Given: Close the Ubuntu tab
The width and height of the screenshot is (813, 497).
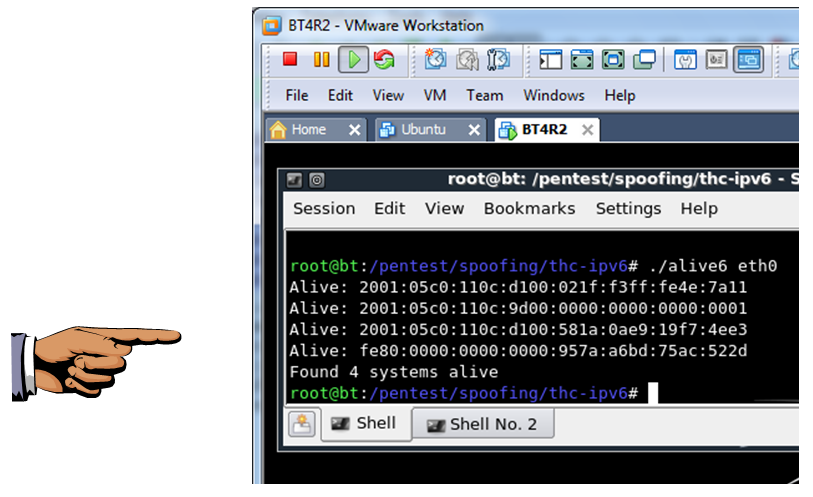Looking at the screenshot, I should pyautogui.click(x=474, y=130).
